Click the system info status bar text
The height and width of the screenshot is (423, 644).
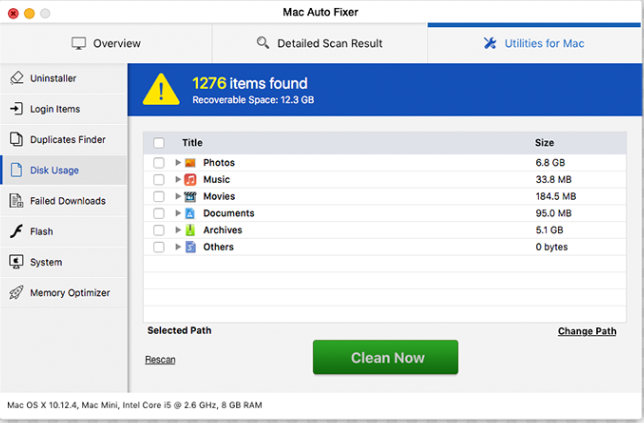pyautogui.click(x=135, y=405)
